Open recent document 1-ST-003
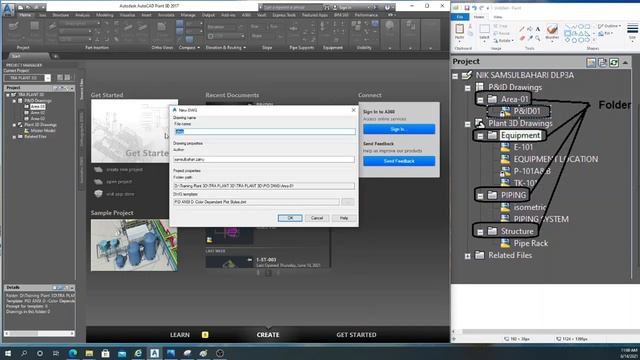The height and width of the screenshot is (360, 640). tap(268, 262)
